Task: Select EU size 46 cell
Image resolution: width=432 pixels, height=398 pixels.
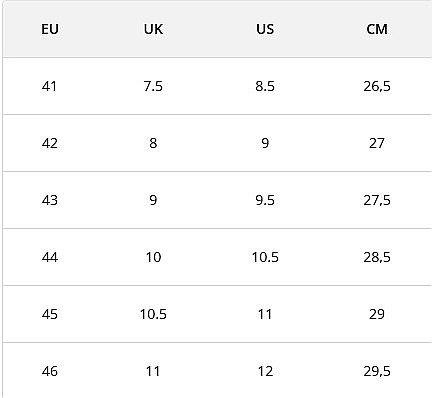Action: coord(50,371)
